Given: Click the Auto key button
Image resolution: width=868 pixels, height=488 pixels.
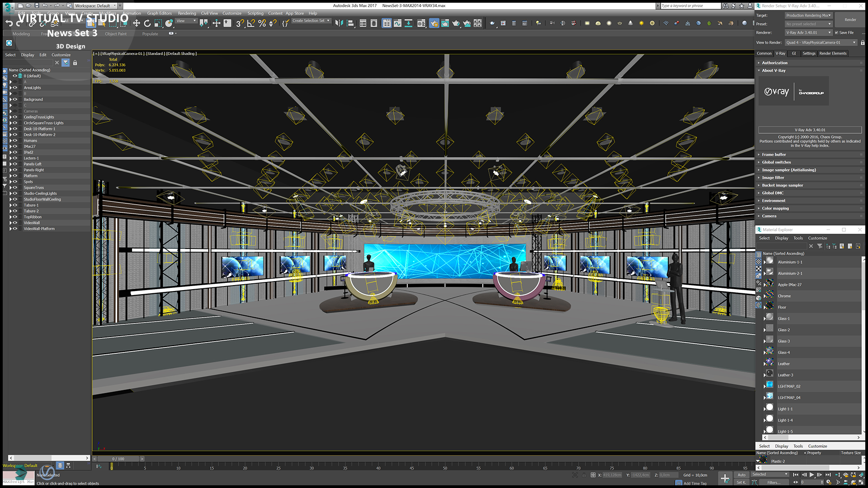Looking at the screenshot, I should coord(741,475).
